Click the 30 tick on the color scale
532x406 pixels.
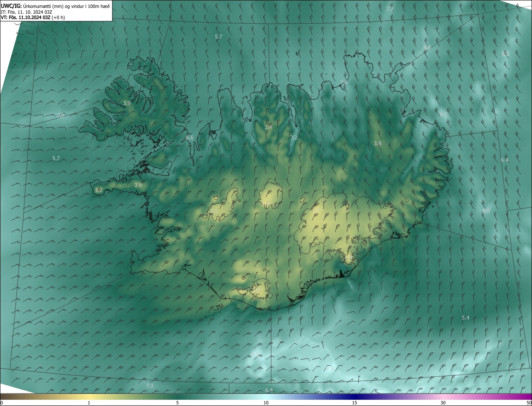click(443, 403)
